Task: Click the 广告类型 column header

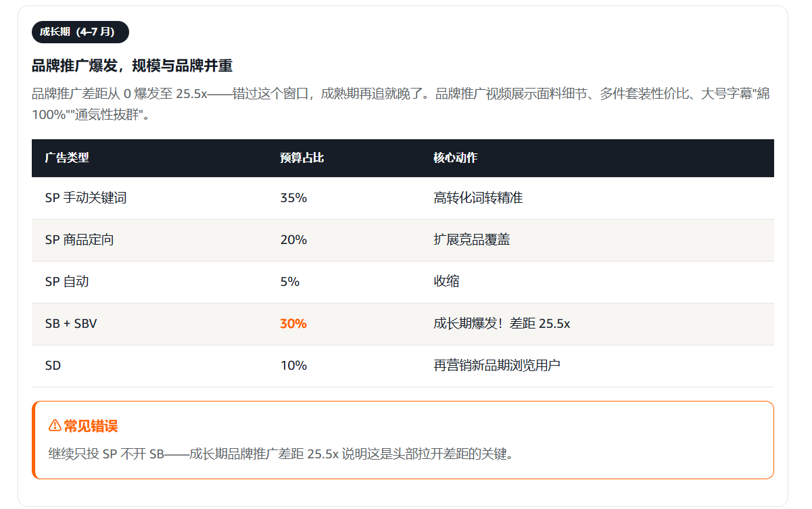Action: [67, 157]
